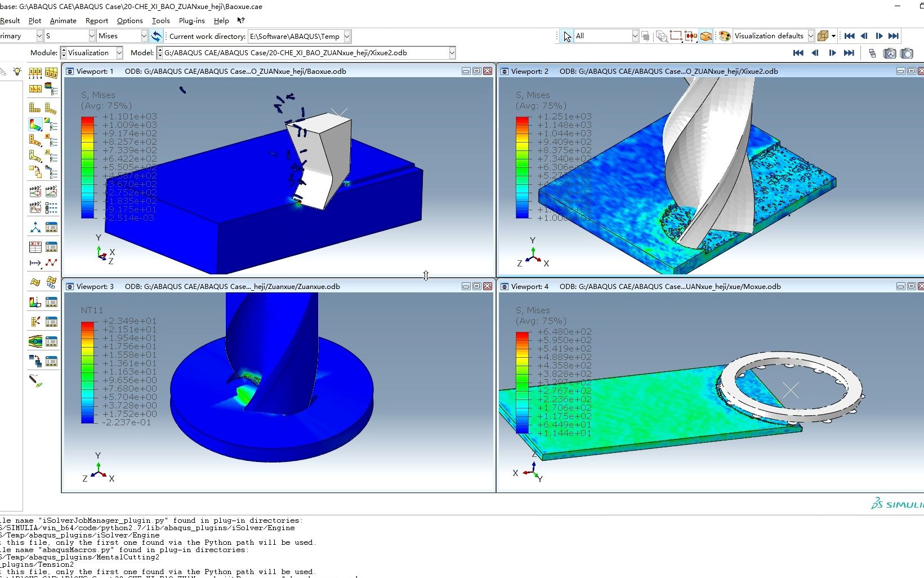Expand the Primary variable type dropdown

(x=39, y=36)
